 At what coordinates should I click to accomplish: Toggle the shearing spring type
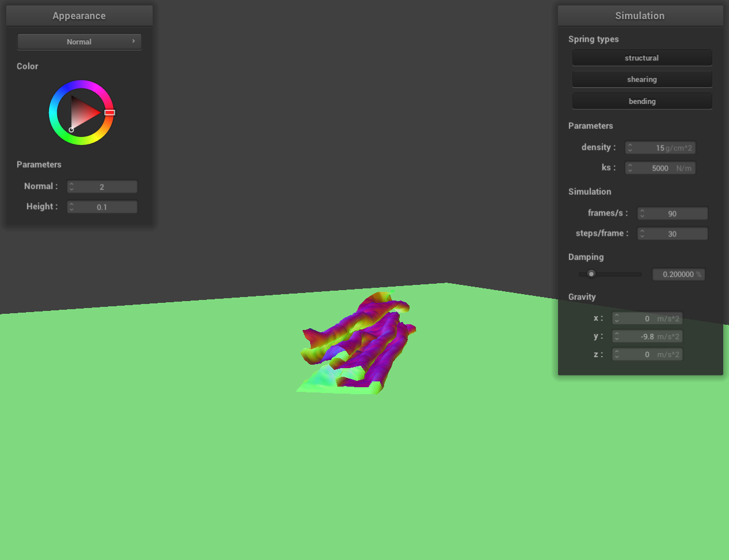[x=642, y=79]
